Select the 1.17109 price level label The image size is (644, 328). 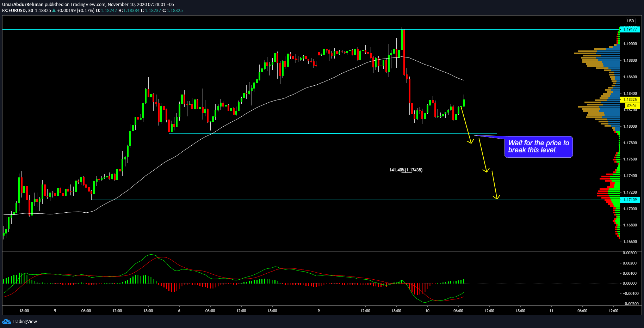(x=630, y=200)
